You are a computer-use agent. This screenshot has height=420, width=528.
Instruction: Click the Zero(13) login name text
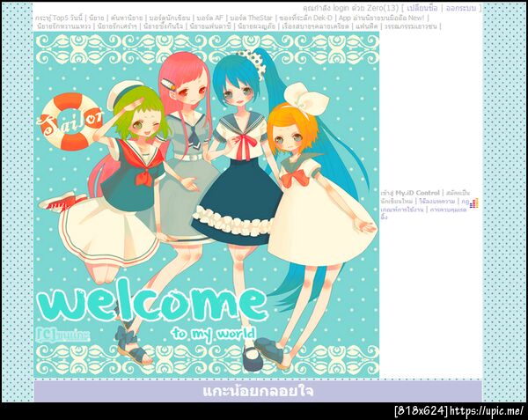click(x=383, y=8)
